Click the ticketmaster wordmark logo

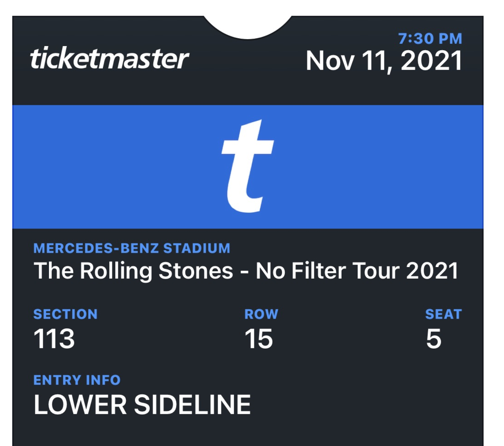click(109, 58)
